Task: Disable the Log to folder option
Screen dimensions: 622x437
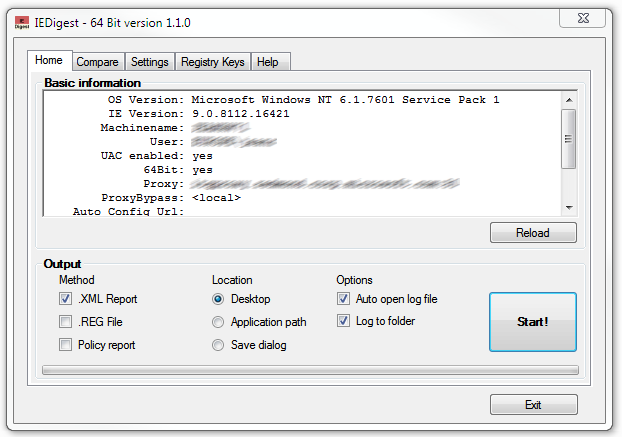Action: tap(344, 321)
